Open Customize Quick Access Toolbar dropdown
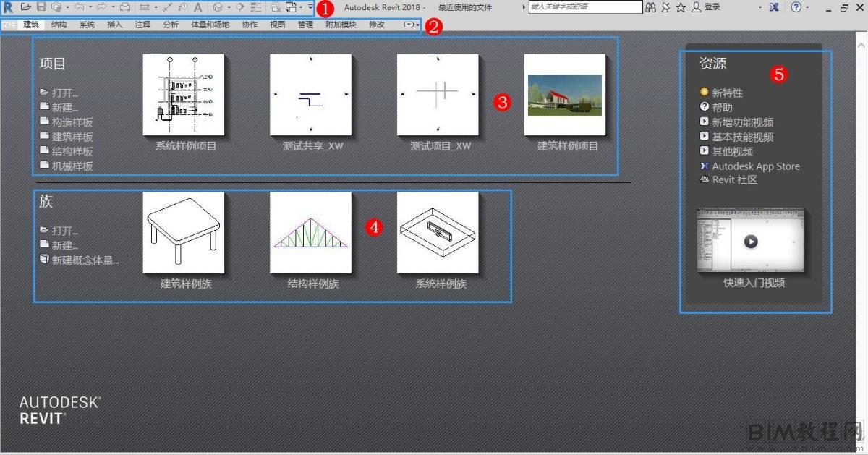The width and height of the screenshot is (868, 455). [310, 7]
